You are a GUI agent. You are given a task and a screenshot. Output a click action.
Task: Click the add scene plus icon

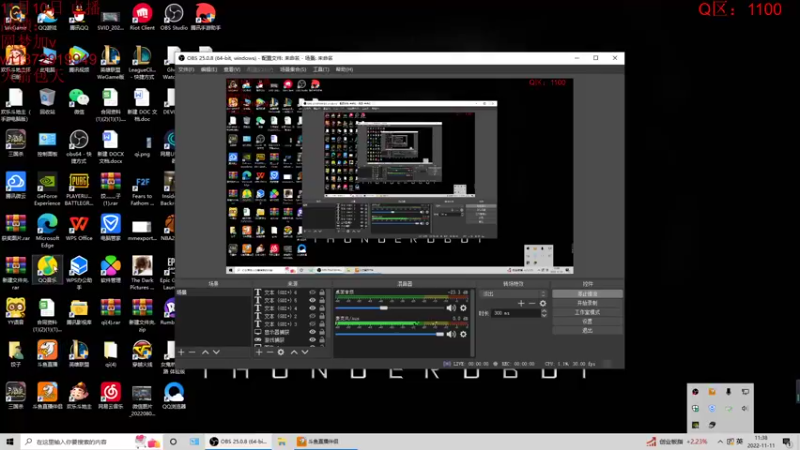click(x=181, y=352)
